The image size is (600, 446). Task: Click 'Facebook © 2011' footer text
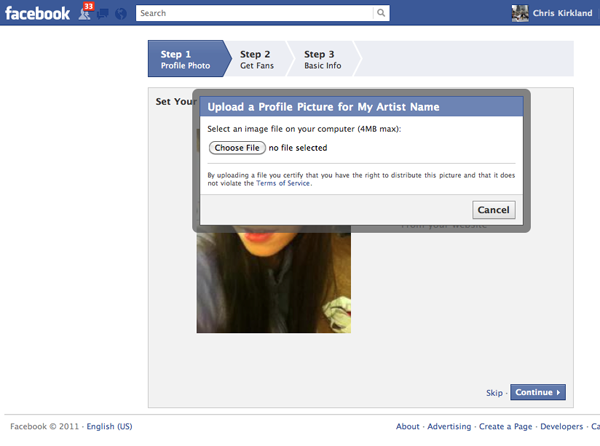tap(44, 426)
